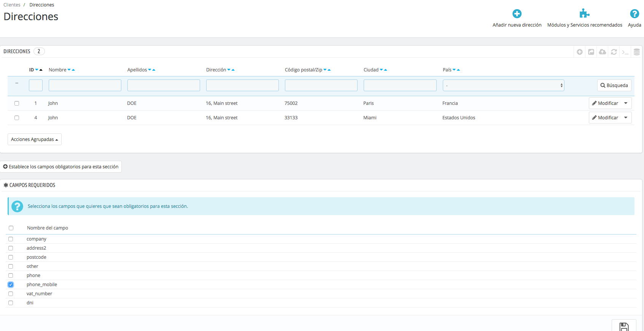Click the Búsqueda search button
The width and height of the screenshot is (644, 331).
pyautogui.click(x=614, y=86)
